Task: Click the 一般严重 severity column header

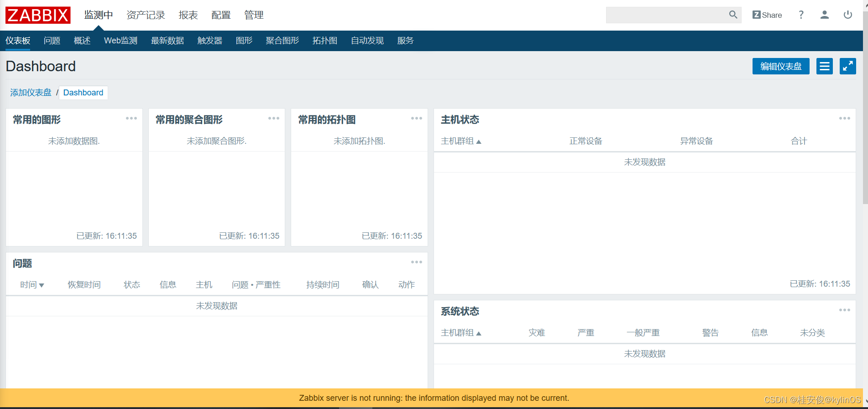Action: tap(643, 333)
